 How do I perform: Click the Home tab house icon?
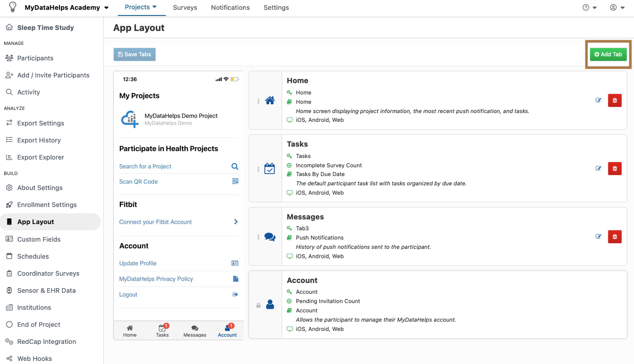(x=270, y=101)
